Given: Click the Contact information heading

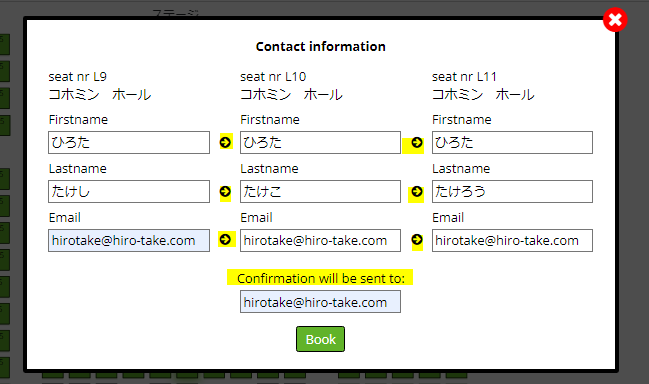Looking at the screenshot, I should tap(320, 46).
